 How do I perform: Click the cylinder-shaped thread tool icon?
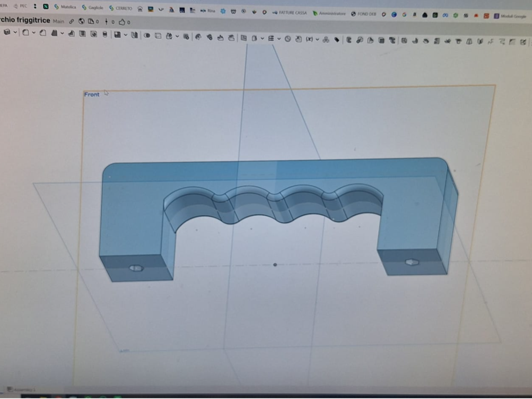105,34
